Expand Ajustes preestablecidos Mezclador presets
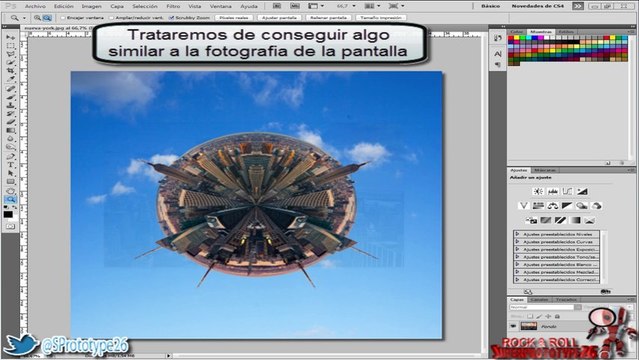 coord(518,272)
